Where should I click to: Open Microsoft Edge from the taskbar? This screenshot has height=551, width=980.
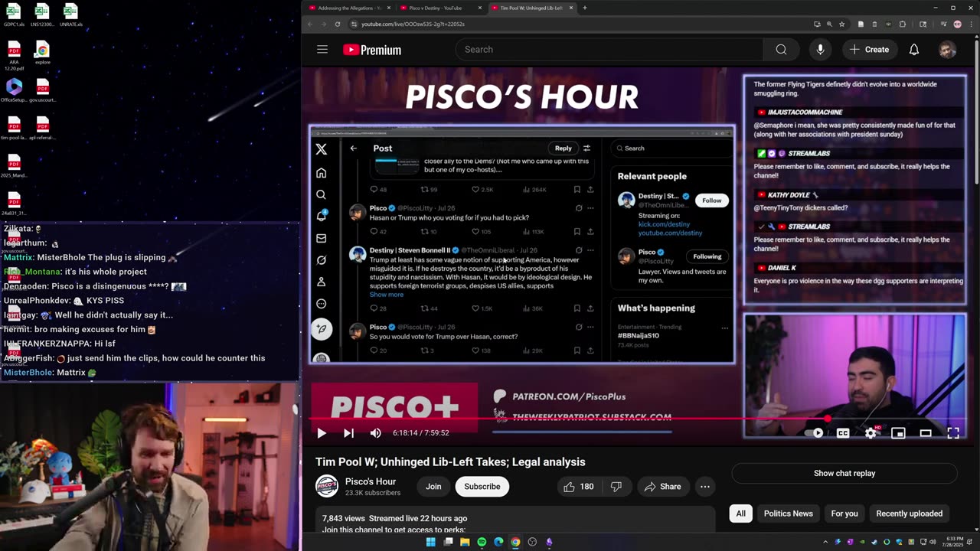tap(498, 542)
